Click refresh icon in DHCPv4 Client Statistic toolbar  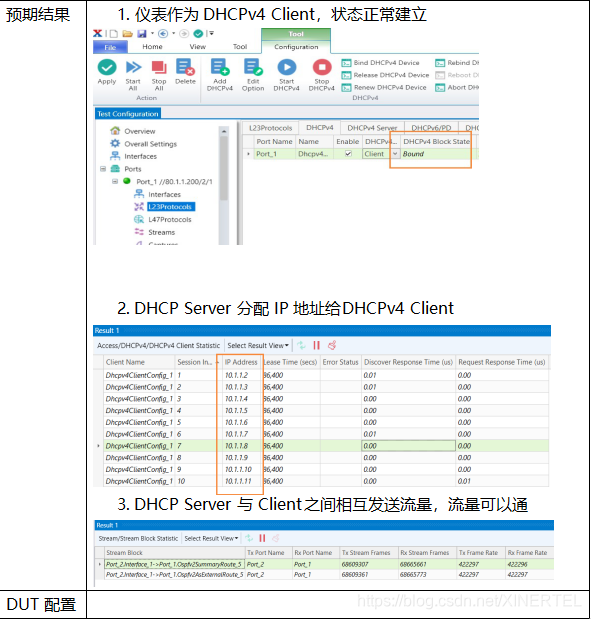(x=301, y=345)
